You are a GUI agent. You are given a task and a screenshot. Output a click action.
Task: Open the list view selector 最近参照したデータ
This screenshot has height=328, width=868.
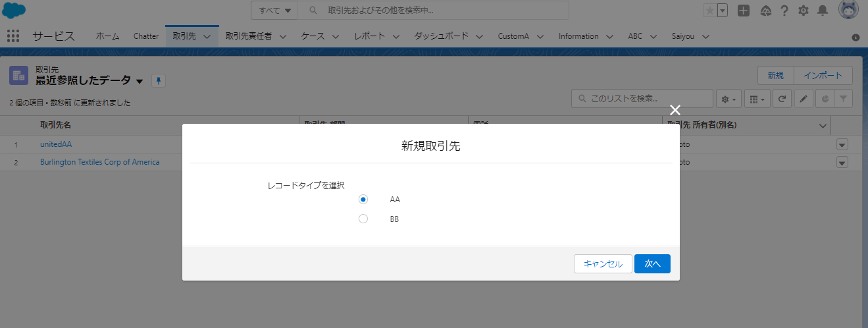(x=89, y=81)
